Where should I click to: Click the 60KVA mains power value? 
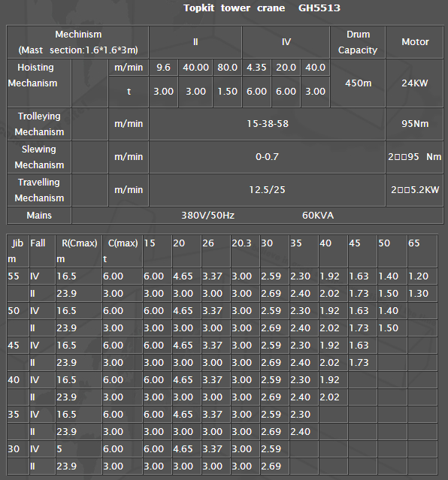tap(318, 216)
